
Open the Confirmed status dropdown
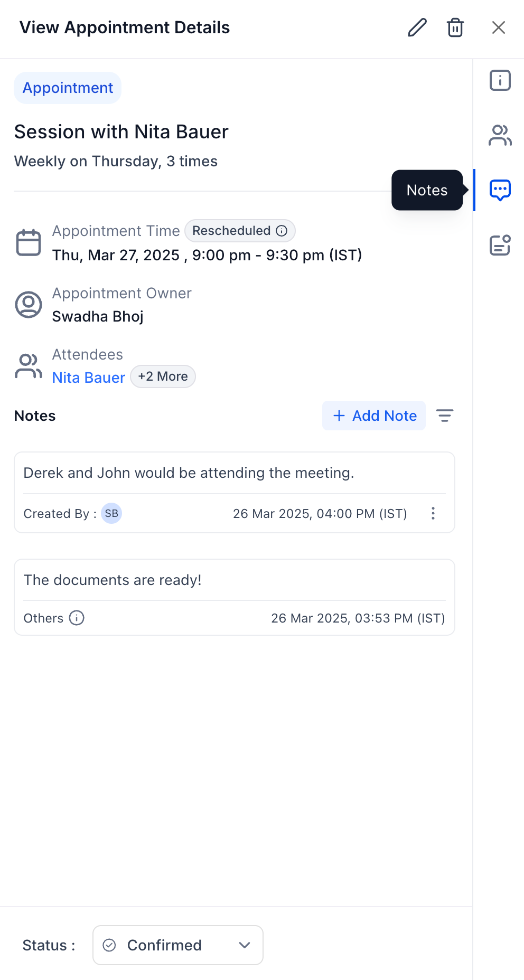point(177,945)
